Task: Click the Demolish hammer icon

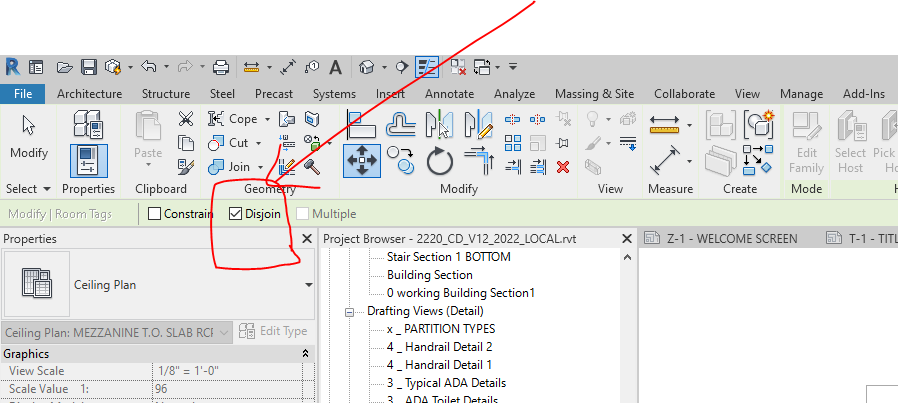Action: tap(312, 167)
